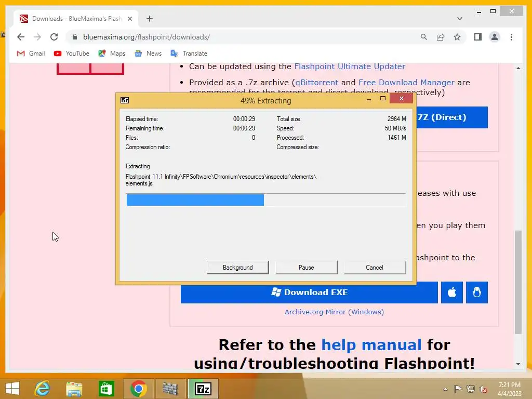Click the Linux penguin download icon button
532x399 pixels.
click(477, 292)
